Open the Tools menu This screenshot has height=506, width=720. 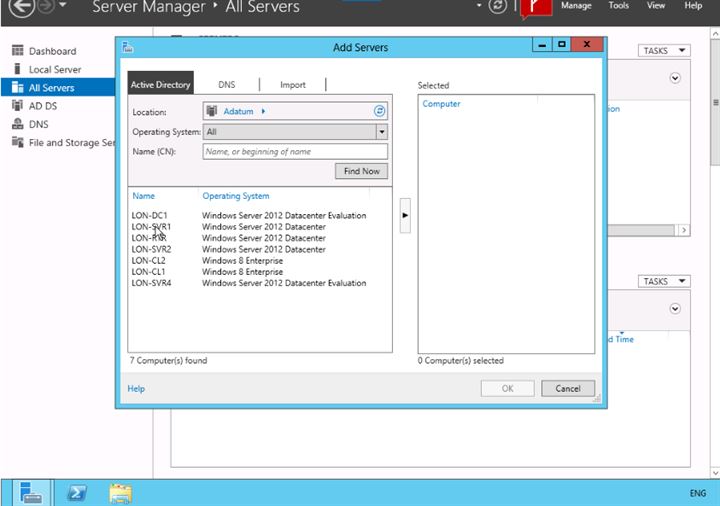click(619, 6)
